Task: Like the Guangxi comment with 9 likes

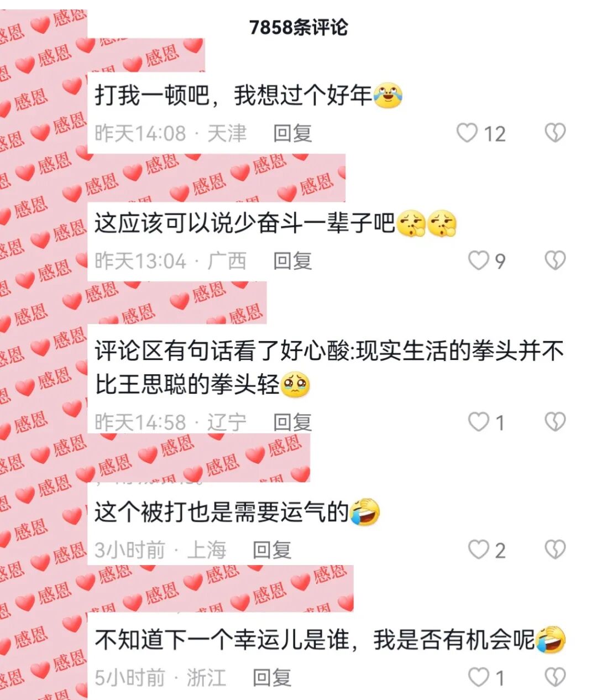Action: click(x=478, y=261)
